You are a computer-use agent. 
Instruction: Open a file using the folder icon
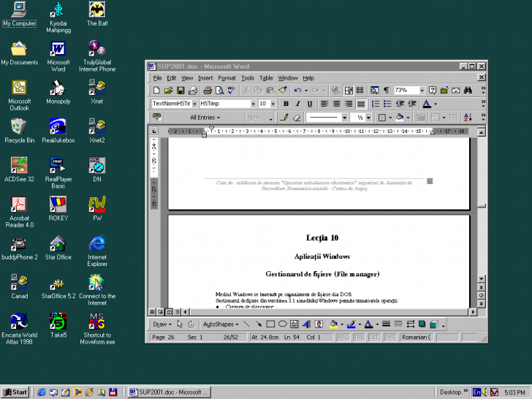pyautogui.click(x=168, y=91)
